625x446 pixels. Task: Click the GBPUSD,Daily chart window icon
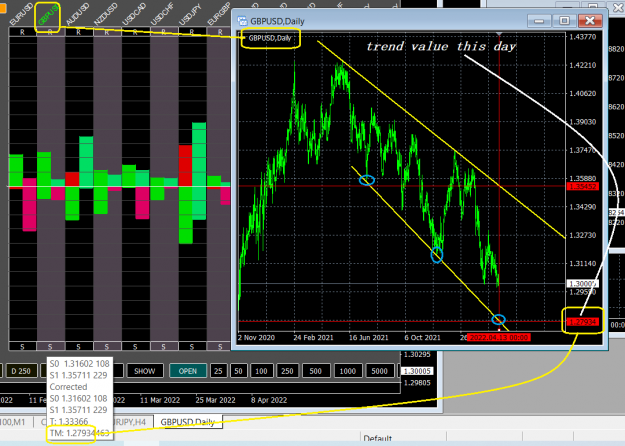pos(242,21)
